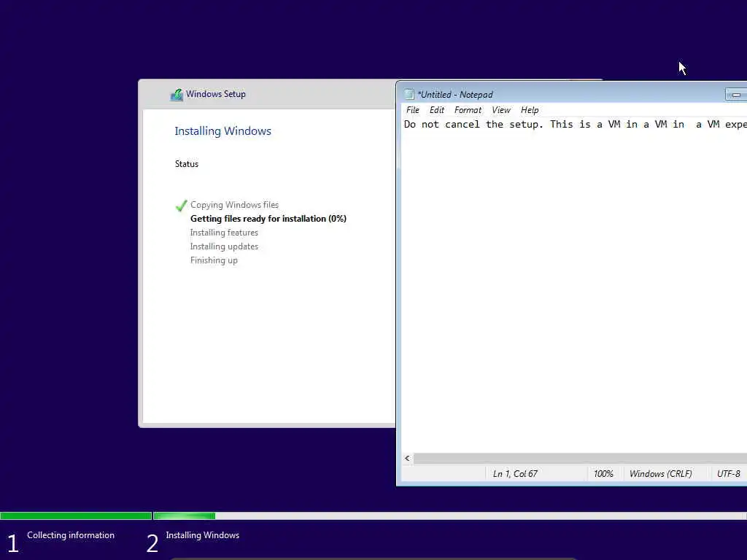Open the View menu in Notepad

tap(501, 110)
